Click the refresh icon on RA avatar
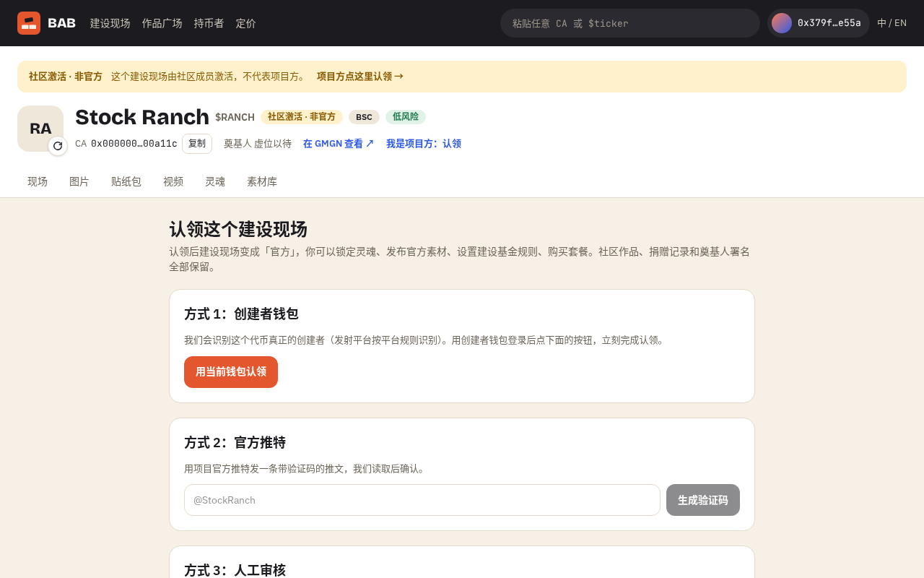The width and height of the screenshot is (924, 578). tap(58, 146)
